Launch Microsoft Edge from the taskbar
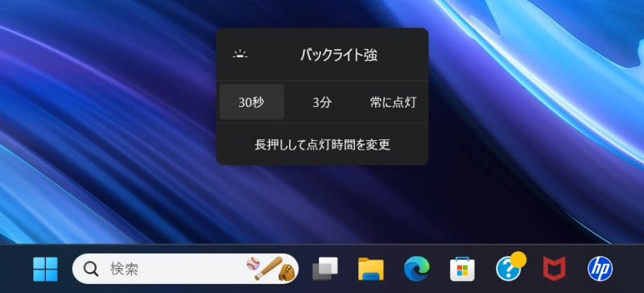Screen dimensions: 644x293 pyautogui.click(x=416, y=269)
